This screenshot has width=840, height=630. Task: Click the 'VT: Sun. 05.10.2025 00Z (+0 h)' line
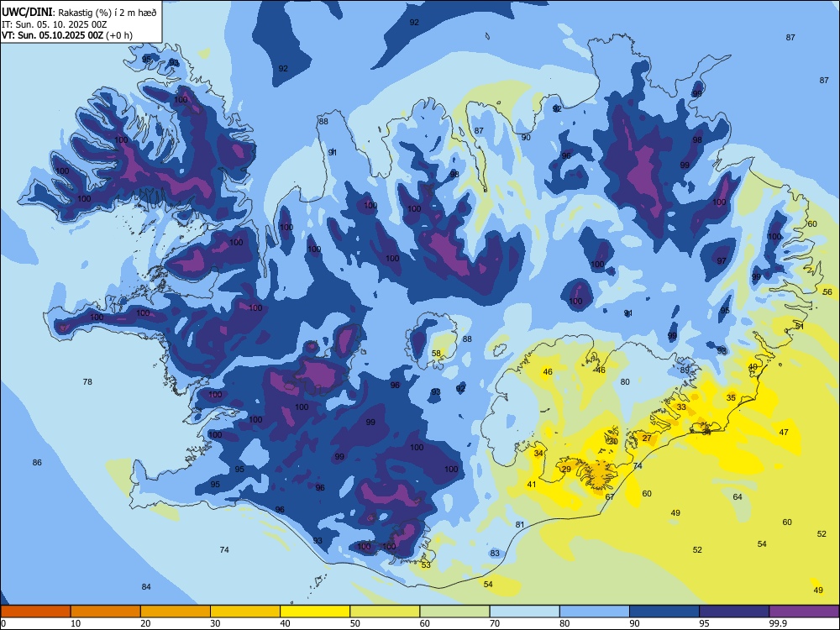point(67,35)
